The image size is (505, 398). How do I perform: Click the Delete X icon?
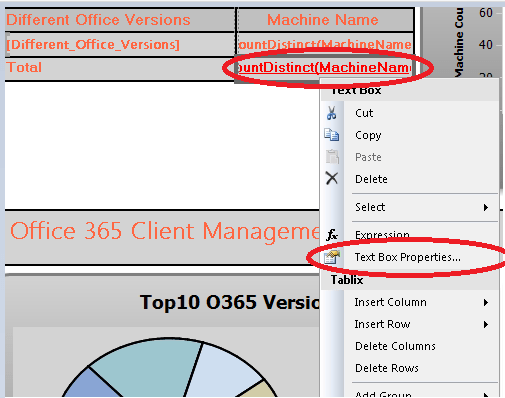(x=332, y=179)
